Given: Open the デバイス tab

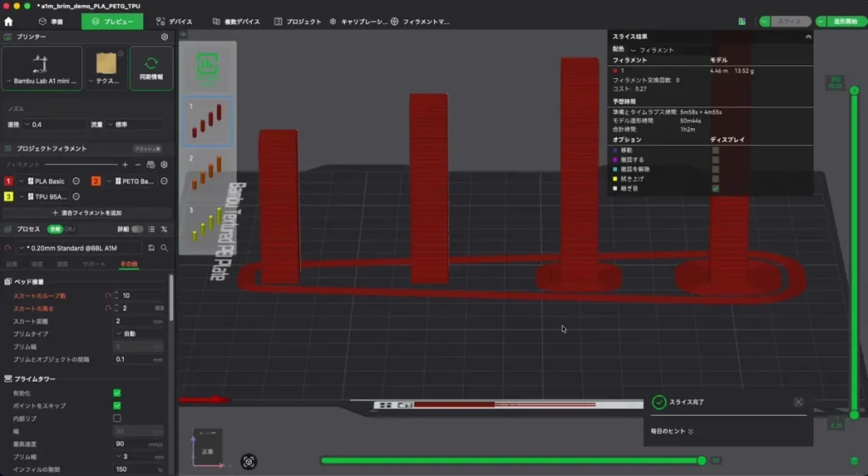Looking at the screenshot, I should pos(175,21).
